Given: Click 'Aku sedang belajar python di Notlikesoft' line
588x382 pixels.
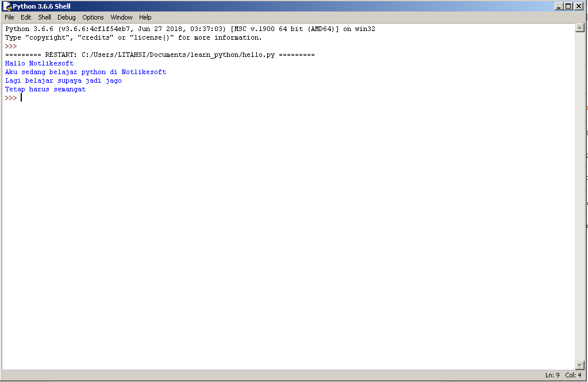Looking at the screenshot, I should pos(86,72).
